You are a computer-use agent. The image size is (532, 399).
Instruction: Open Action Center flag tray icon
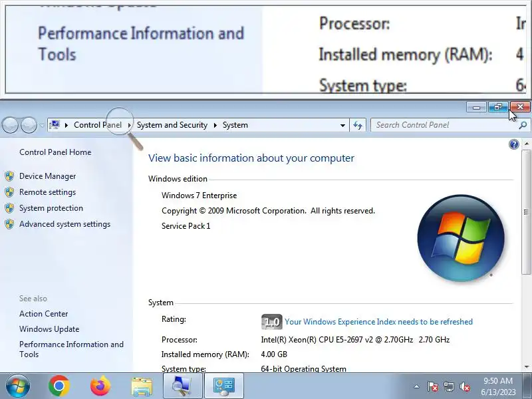[x=433, y=386]
